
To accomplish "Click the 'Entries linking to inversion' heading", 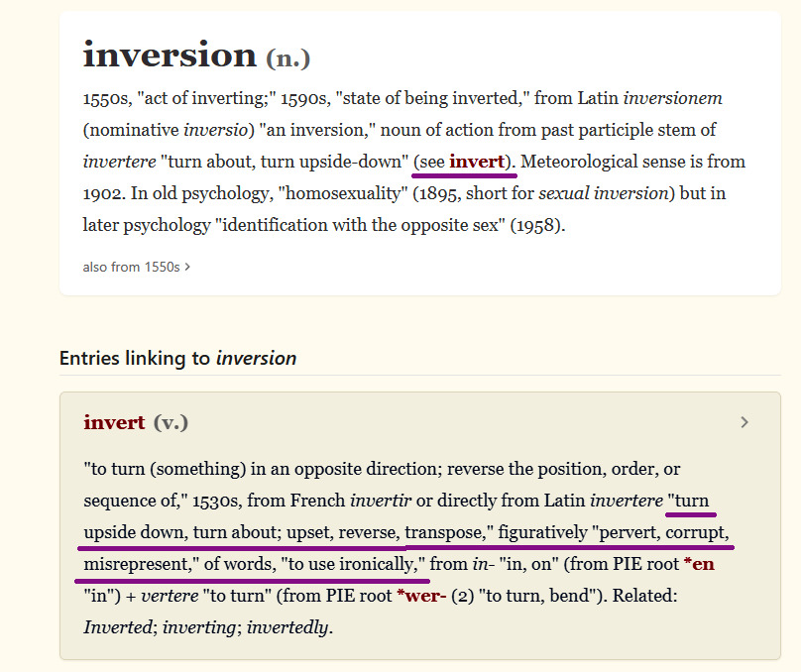I will [177, 358].
